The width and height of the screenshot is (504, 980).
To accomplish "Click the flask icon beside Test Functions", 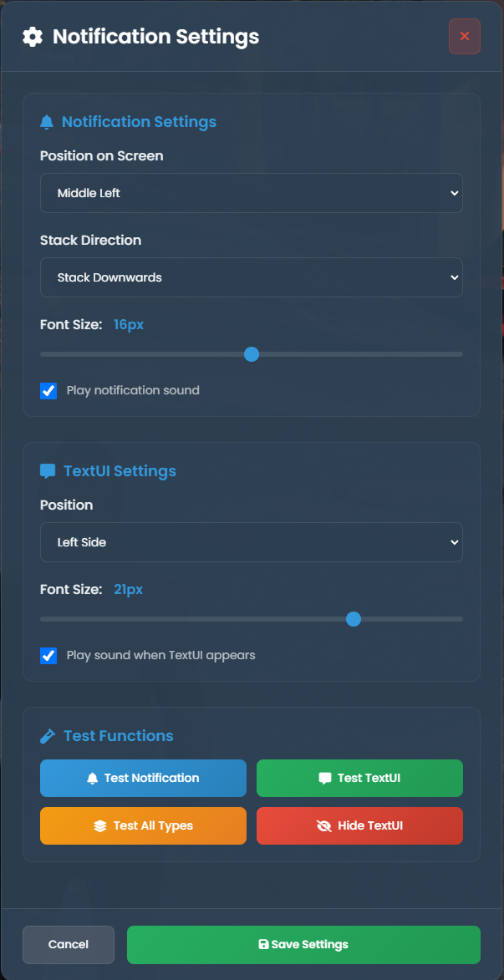I will pos(48,736).
